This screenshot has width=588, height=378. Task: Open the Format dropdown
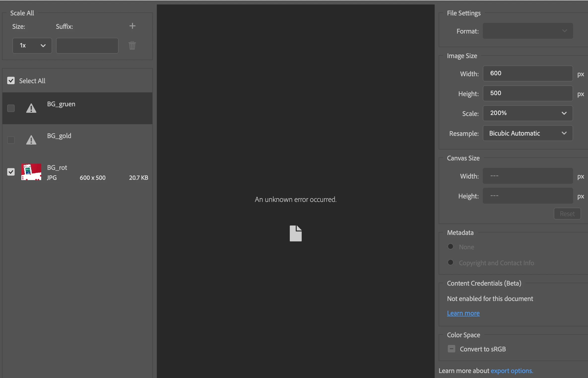point(527,31)
